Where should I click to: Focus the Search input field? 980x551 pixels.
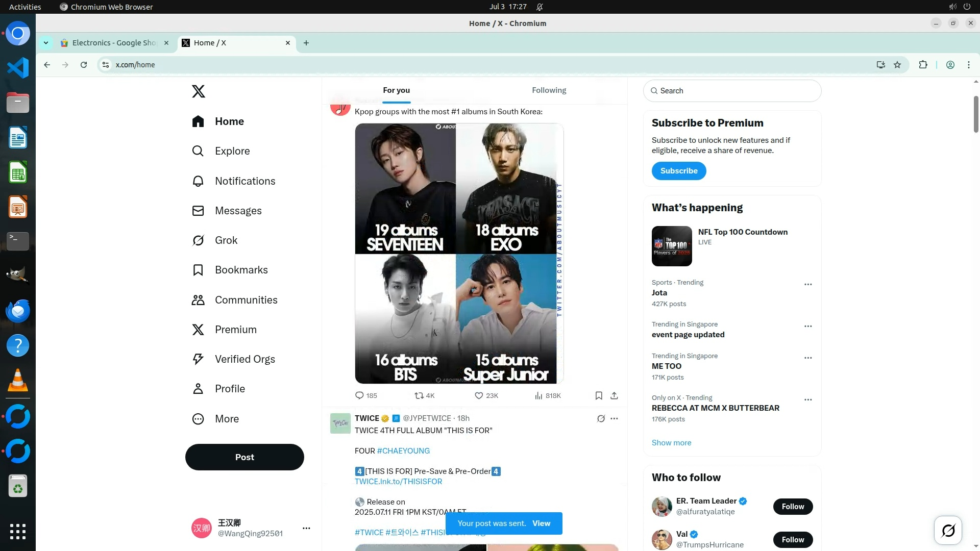pos(735,91)
